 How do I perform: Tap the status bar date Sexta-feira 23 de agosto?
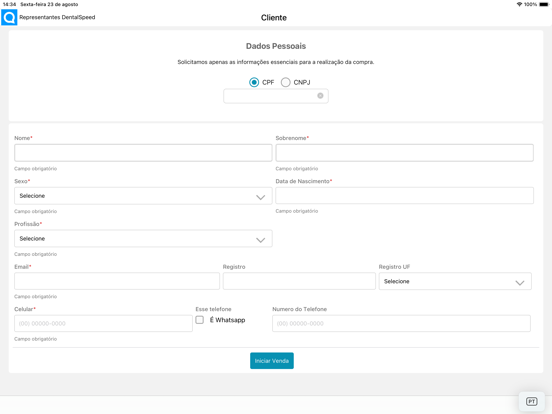pyautogui.click(x=49, y=4)
